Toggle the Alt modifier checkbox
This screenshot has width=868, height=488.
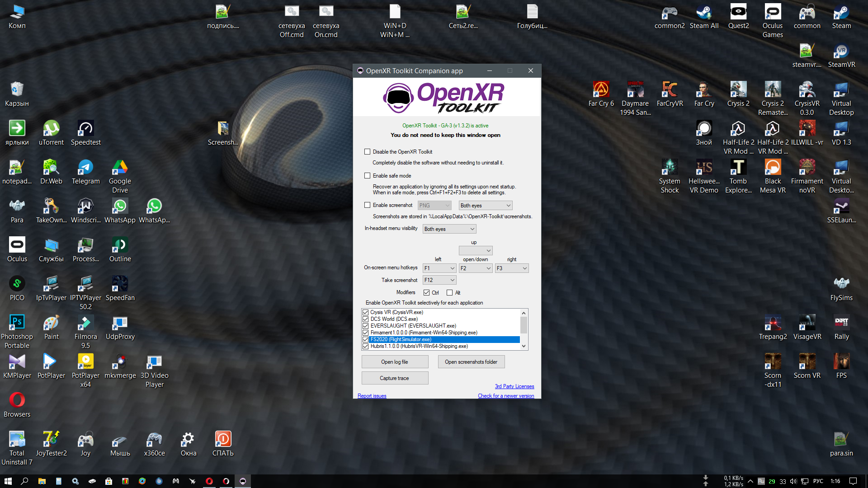pos(449,293)
